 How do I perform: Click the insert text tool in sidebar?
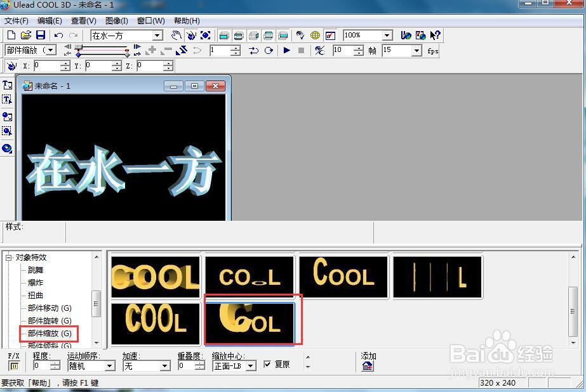pyautogui.click(x=7, y=85)
